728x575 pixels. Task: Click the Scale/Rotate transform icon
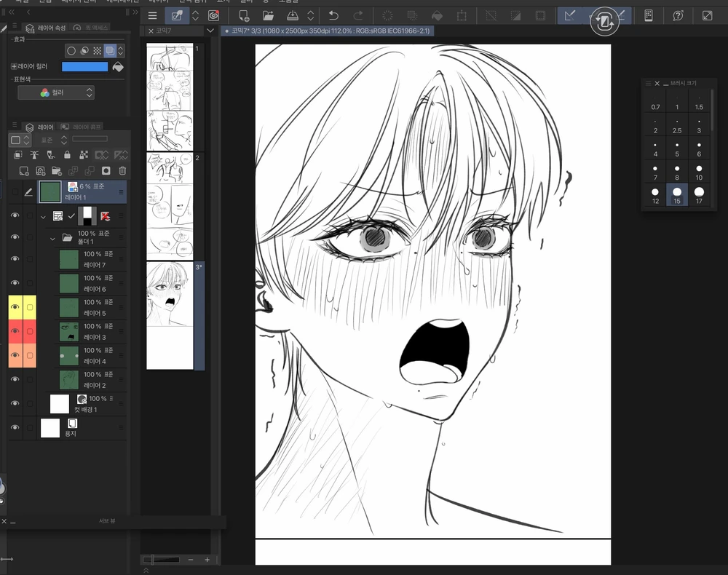click(462, 16)
